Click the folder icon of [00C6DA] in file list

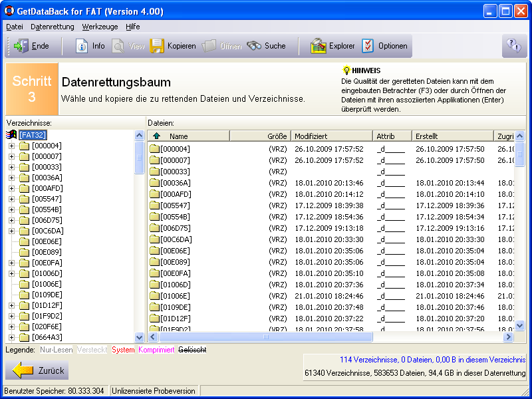pyautogui.click(x=155, y=239)
